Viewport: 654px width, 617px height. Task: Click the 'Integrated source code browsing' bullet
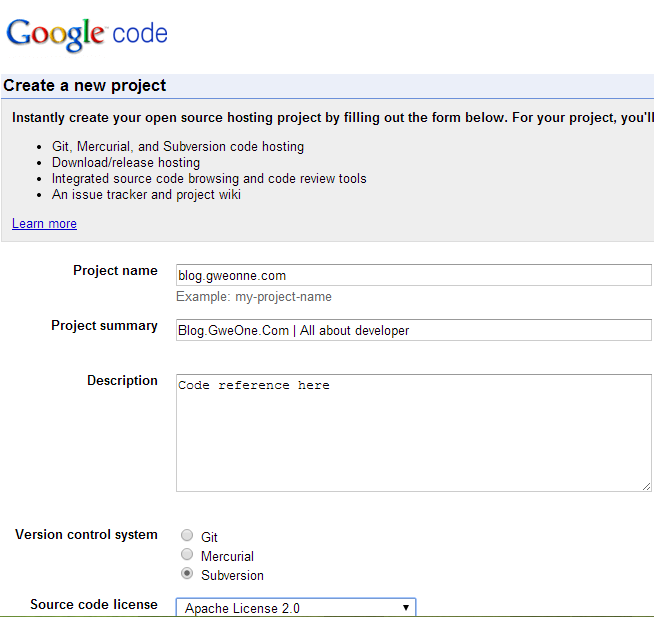point(209,179)
